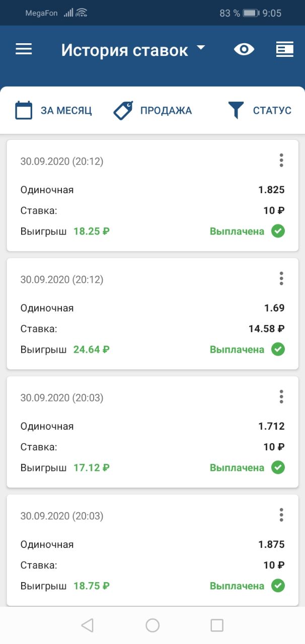Tap the 18.75 ₽ winnings amount
The image size is (305, 644).
pyautogui.click(x=92, y=586)
